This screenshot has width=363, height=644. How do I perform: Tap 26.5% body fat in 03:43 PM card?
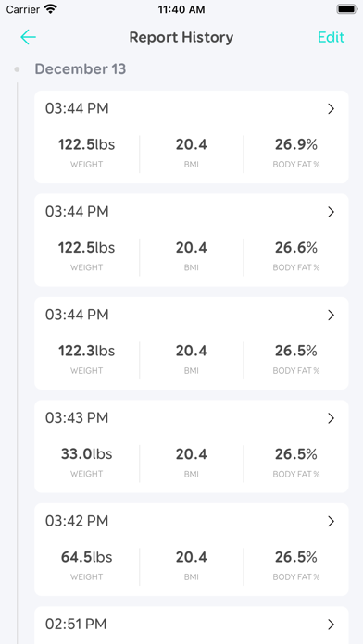click(296, 453)
